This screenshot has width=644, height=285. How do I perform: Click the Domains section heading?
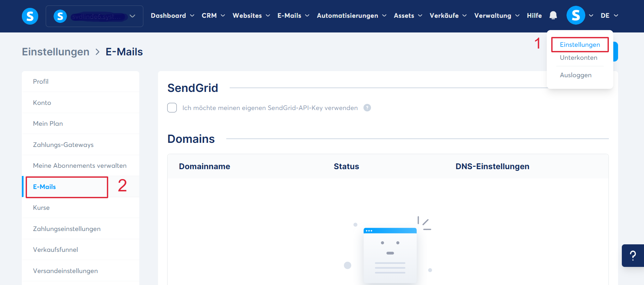(x=191, y=139)
